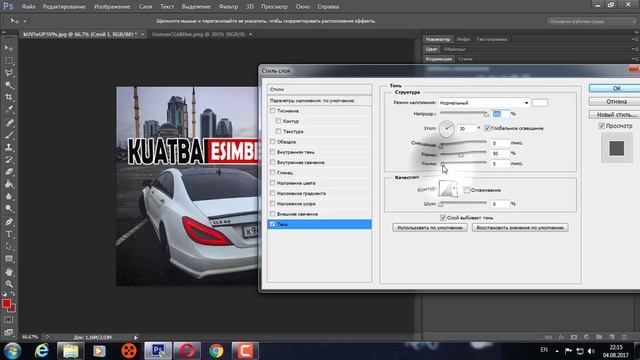Image resolution: width=640 pixels, height=360 pixels.
Task: Click the shadow size value field
Action: click(x=500, y=164)
